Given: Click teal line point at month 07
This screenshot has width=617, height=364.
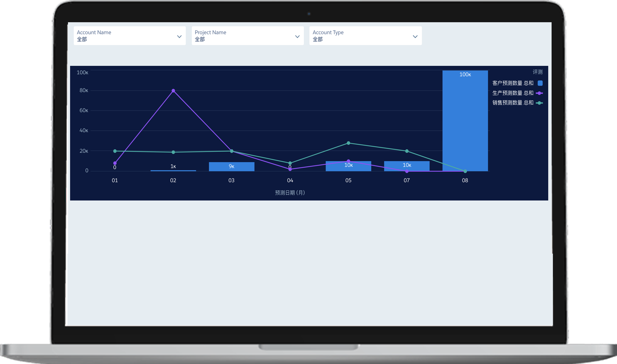Looking at the screenshot, I should pyautogui.click(x=407, y=151).
